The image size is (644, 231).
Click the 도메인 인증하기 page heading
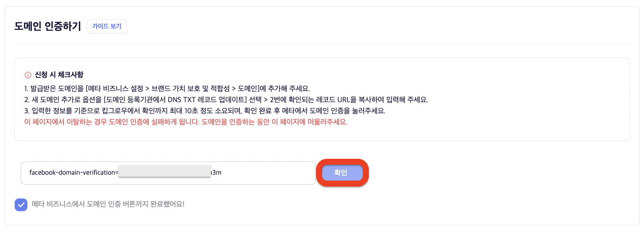(x=48, y=26)
